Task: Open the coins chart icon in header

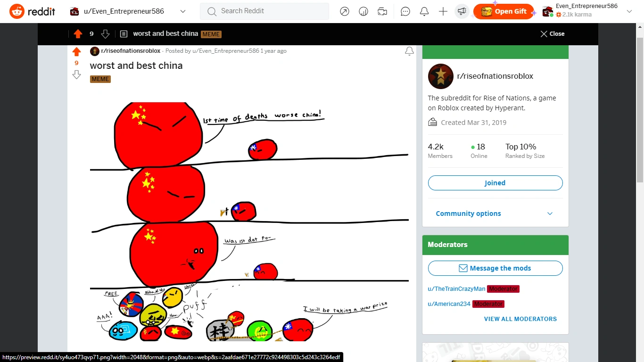Action: [x=363, y=11]
